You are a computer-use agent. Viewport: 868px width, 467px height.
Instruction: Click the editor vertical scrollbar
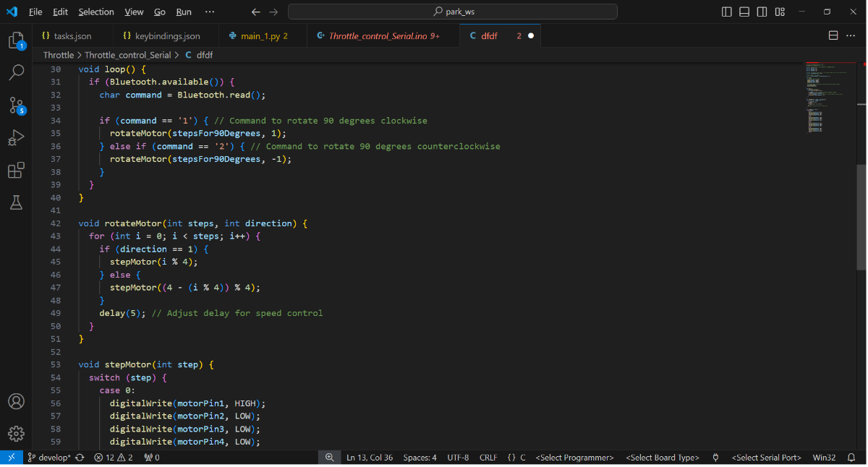coord(861,217)
